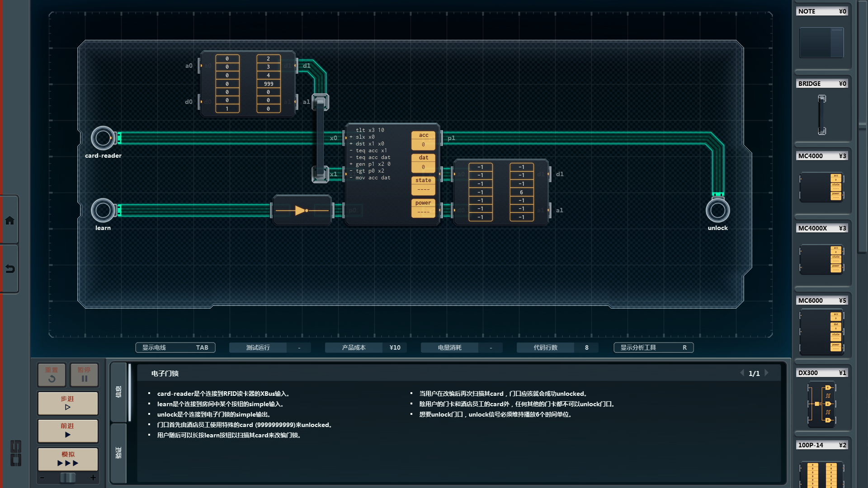Click the home icon on left sidebar
868x488 pixels.
click(x=9, y=221)
